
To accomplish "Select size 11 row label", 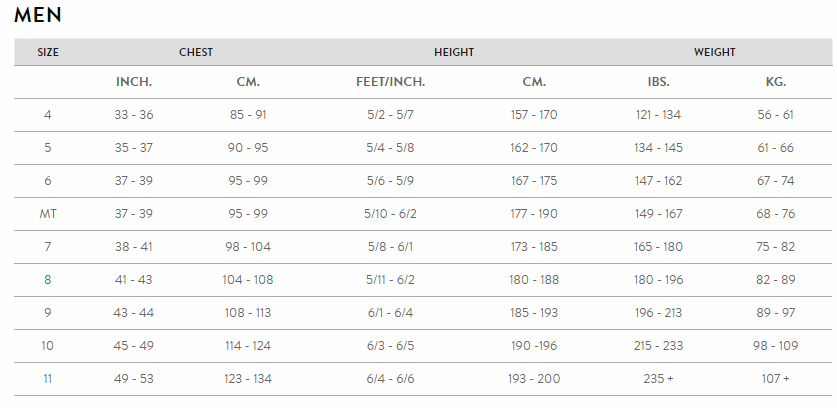I will point(47,379).
